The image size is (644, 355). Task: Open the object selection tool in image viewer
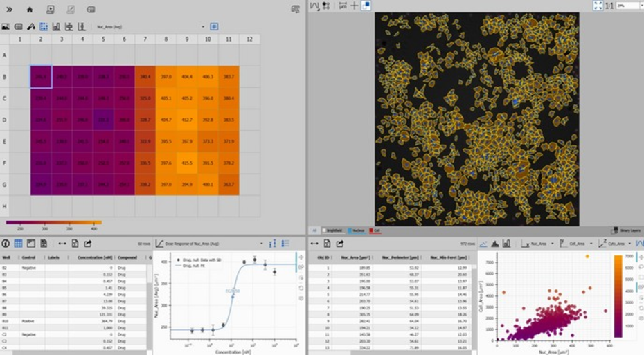[x=326, y=6]
